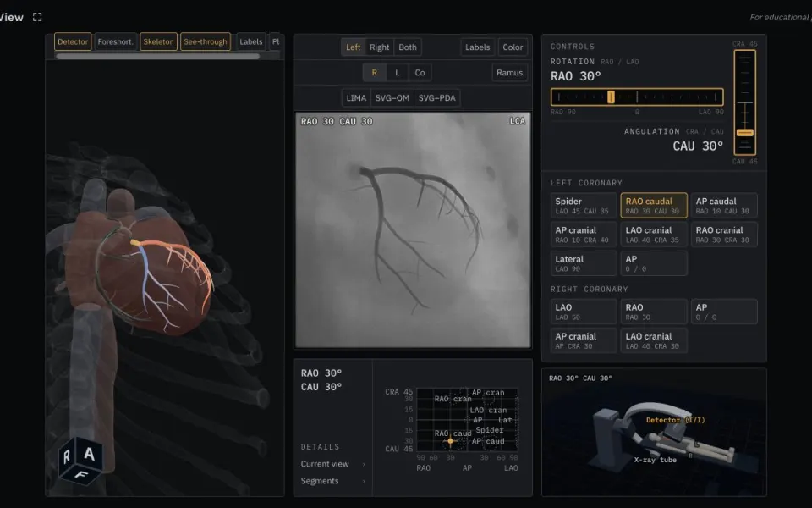Choose the AP cranial AP CRA 30 preset
The height and width of the screenshot is (508, 812).
(584, 340)
